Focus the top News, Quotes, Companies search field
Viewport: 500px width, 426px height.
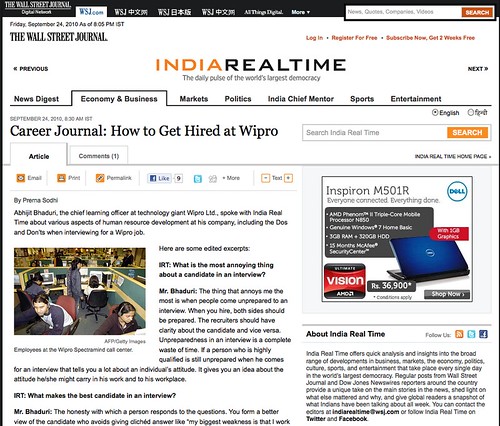tap(403, 12)
